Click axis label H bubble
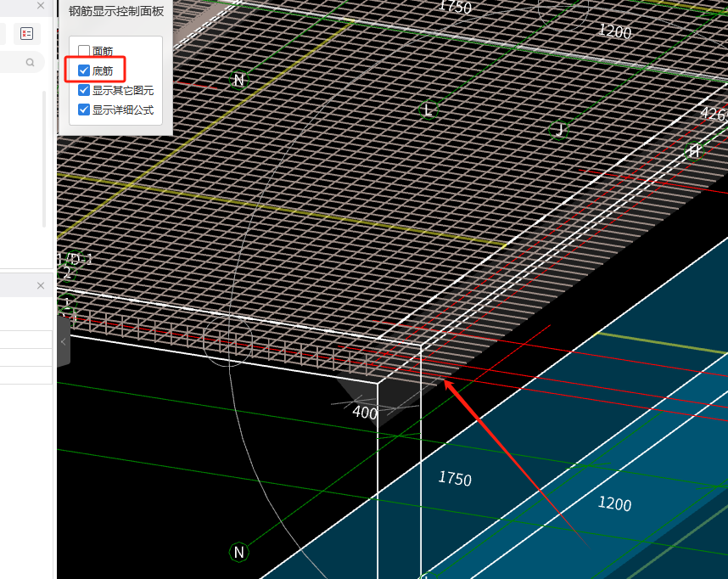 pos(695,150)
